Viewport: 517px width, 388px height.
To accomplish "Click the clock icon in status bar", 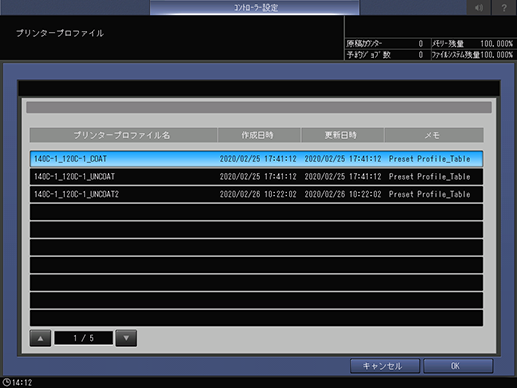I will pos(6,382).
